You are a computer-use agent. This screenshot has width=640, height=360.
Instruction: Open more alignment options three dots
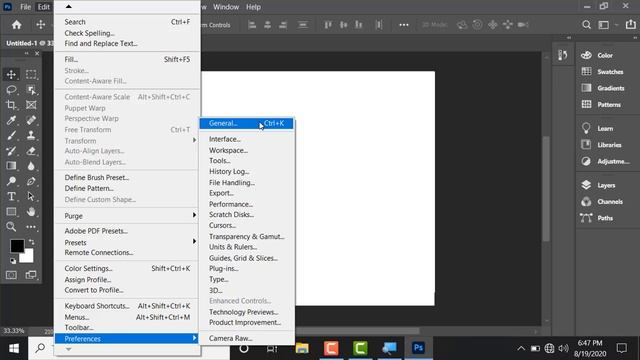point(404,25)
